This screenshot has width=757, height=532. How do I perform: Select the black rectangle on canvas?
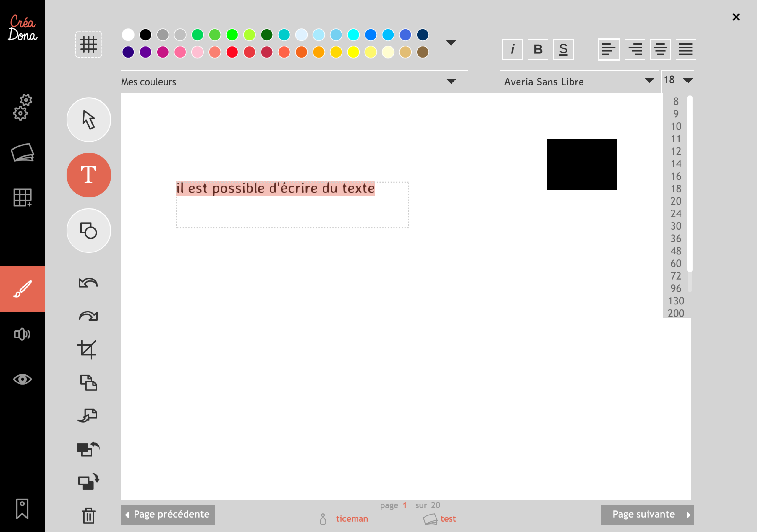(x=582, y=165)
